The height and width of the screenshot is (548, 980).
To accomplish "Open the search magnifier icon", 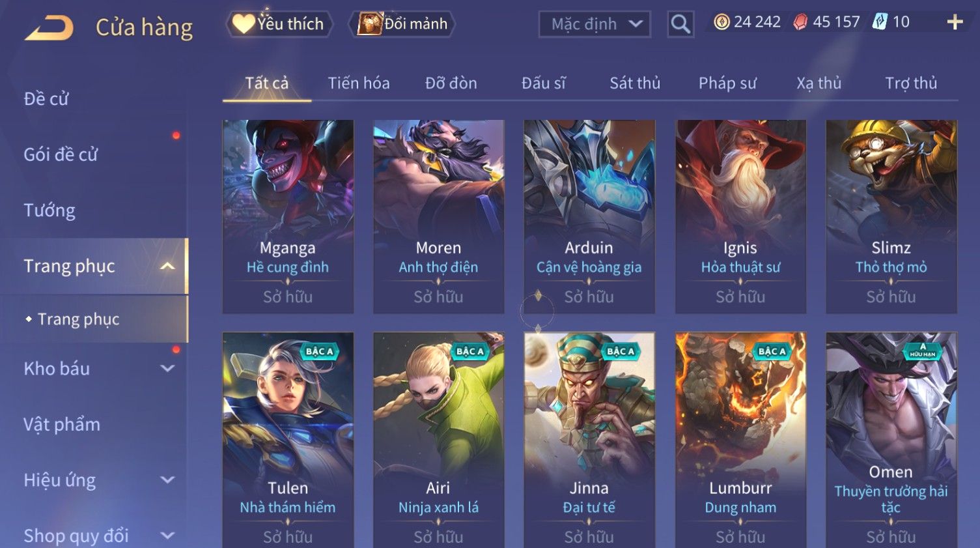I will pos(680,24).
